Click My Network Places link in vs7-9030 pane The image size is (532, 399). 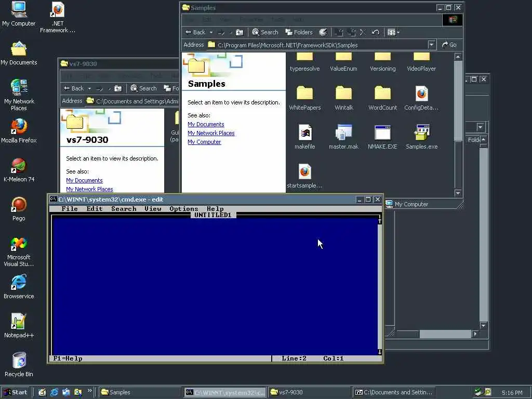89,189
